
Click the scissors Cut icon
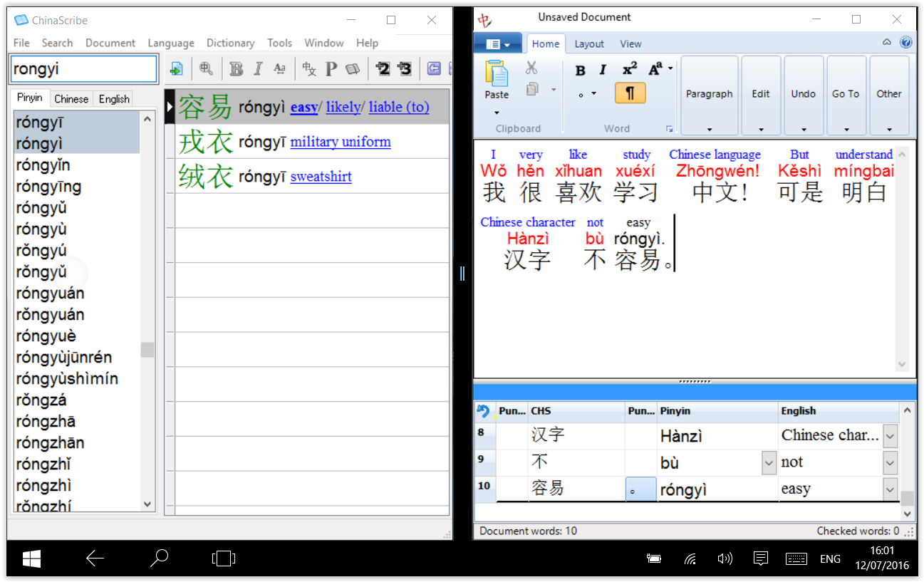pyautogui.click(x=531, y=68)
